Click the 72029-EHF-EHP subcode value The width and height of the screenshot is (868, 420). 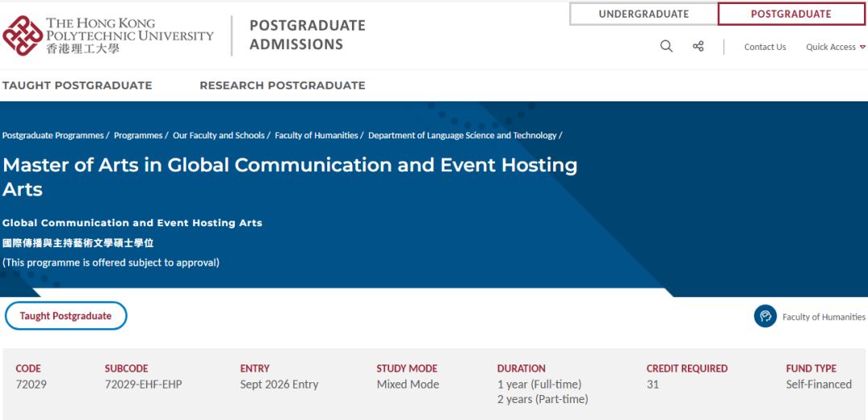143,385
